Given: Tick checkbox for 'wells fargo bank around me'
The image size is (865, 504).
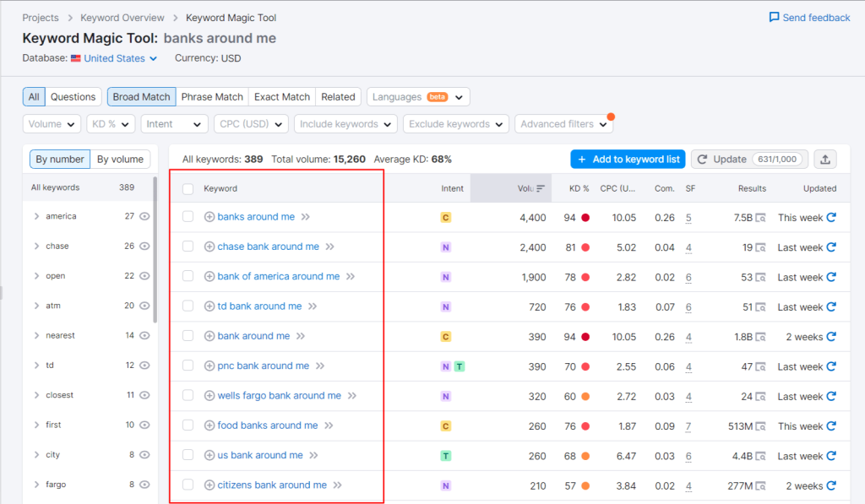Looking at the screenshot, I should point(188,395).
